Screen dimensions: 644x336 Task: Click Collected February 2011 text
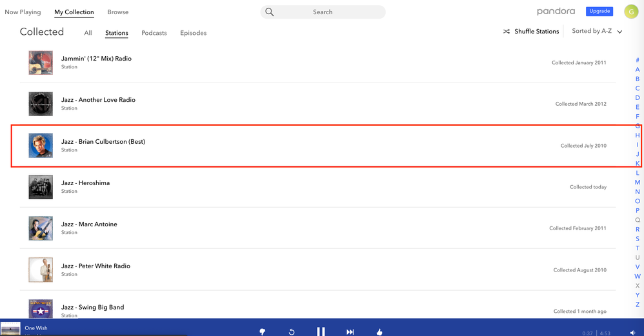(578, 228)
